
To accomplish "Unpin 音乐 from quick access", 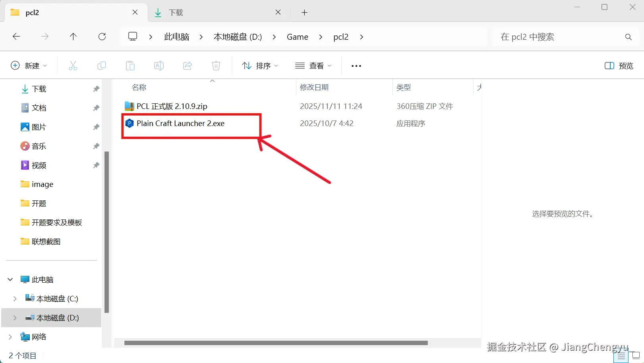I will [x=96, y=146].
